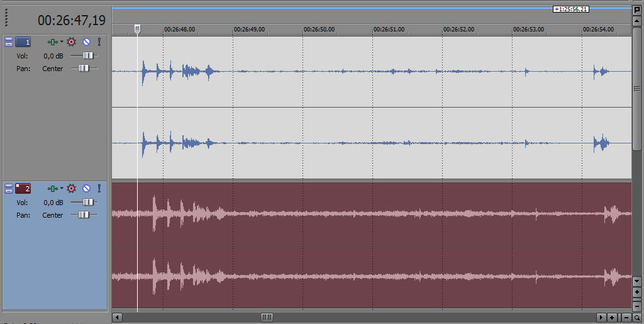Viewport: 644px width, 324px height.
Task: Select the track 1 number box
Action: (23, 42)
